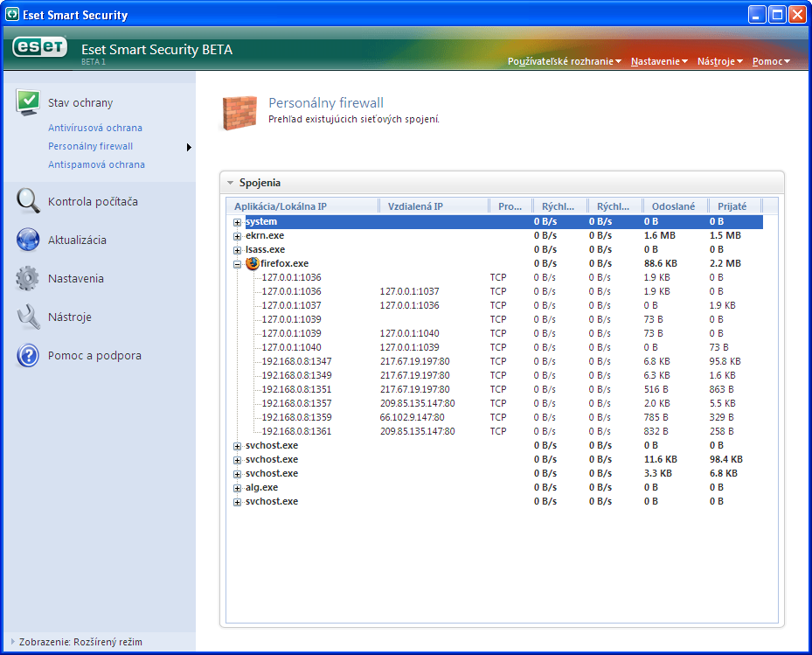
Task: Sort by the Prijaté column header
Action: pos(735,206)
